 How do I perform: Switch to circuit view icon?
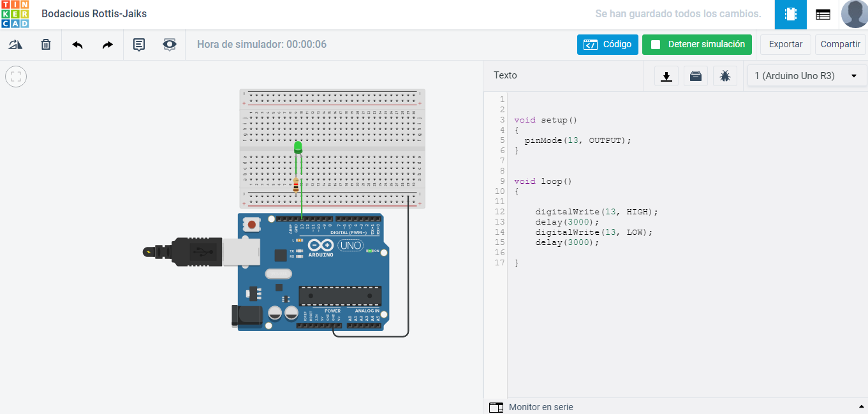pos(791,14)
